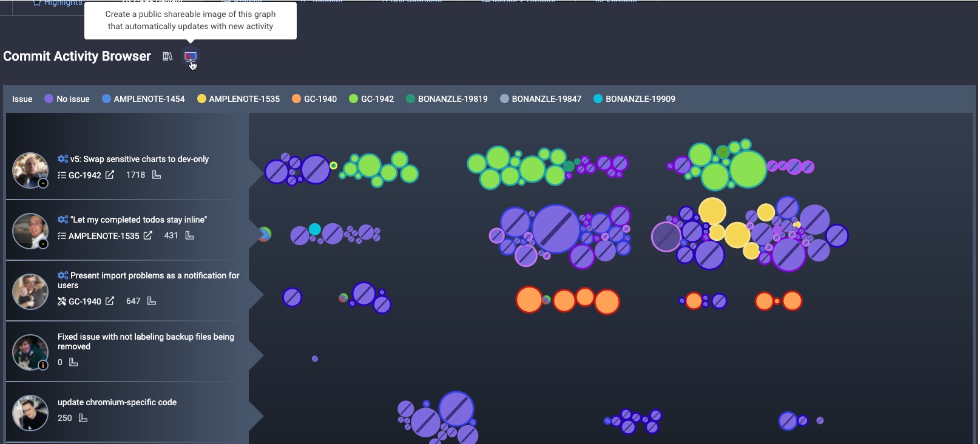Click the cyan bubble in second row
This screenshot has width=980, height=444.
(x=315, y=229)
